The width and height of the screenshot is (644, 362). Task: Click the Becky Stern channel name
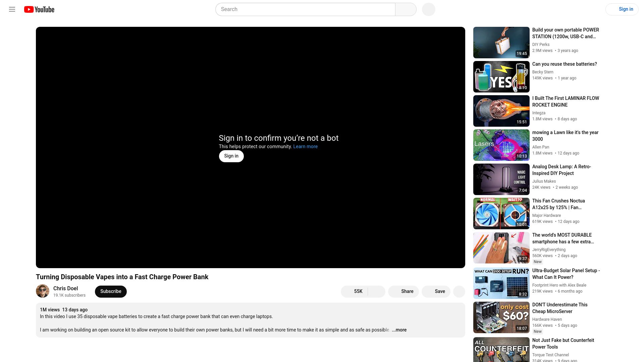click(543, 72)
